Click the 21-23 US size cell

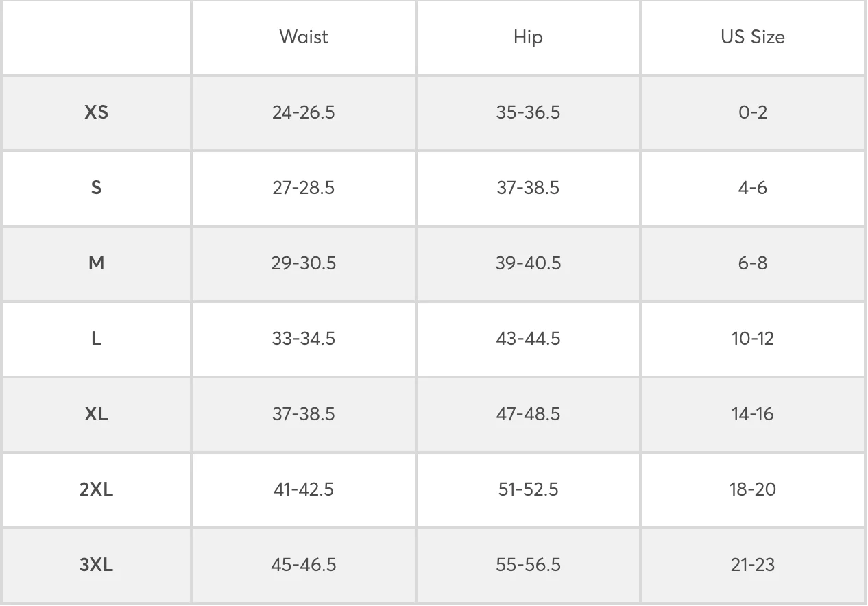tap(753, 565)
